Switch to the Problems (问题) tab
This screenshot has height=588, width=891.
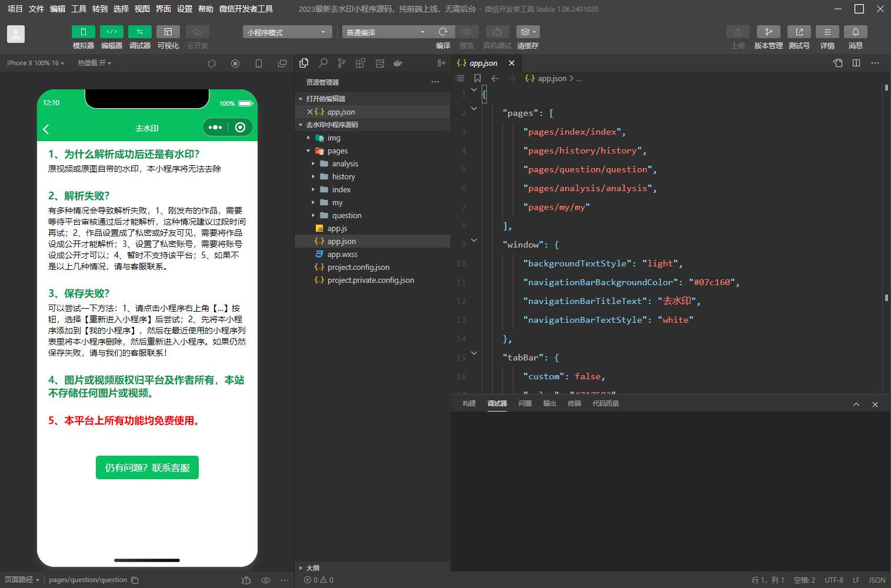[525, 403]
